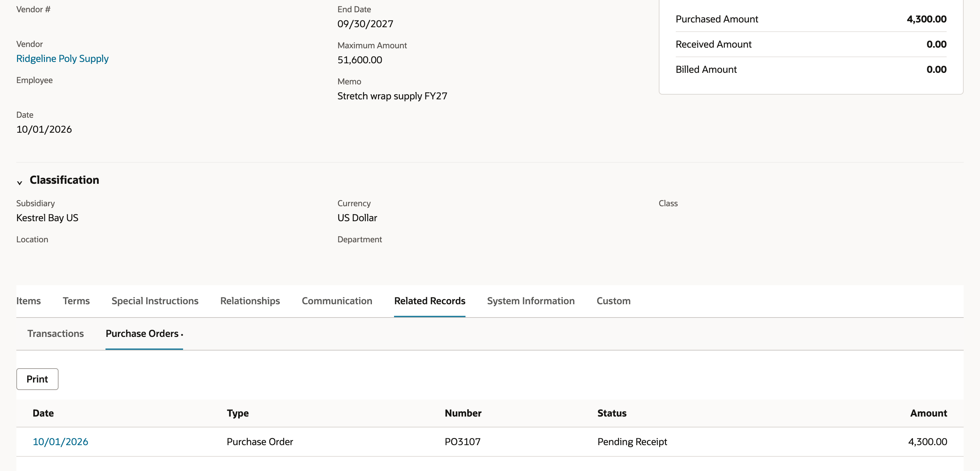The height and width of the screenshot is (471, 980).
Task: Click the Billed Amount label
Action: click(706, 70)
